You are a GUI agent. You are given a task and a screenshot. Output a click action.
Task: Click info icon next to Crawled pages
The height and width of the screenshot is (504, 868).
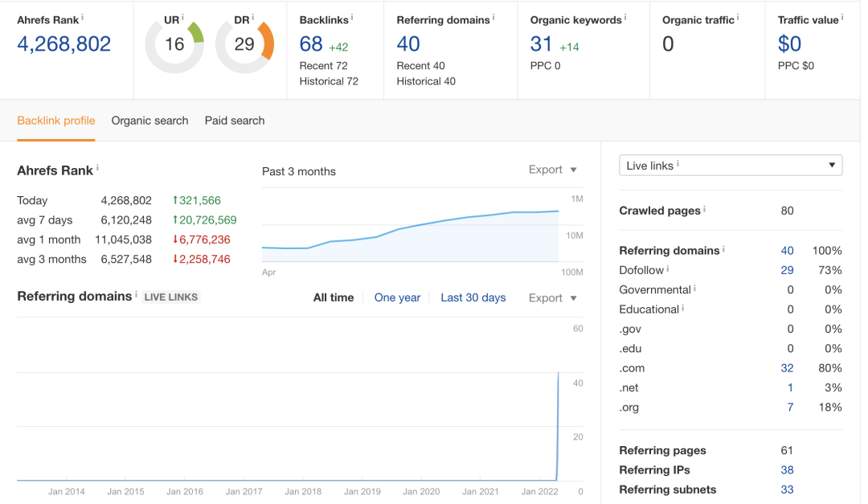point(705,209)
